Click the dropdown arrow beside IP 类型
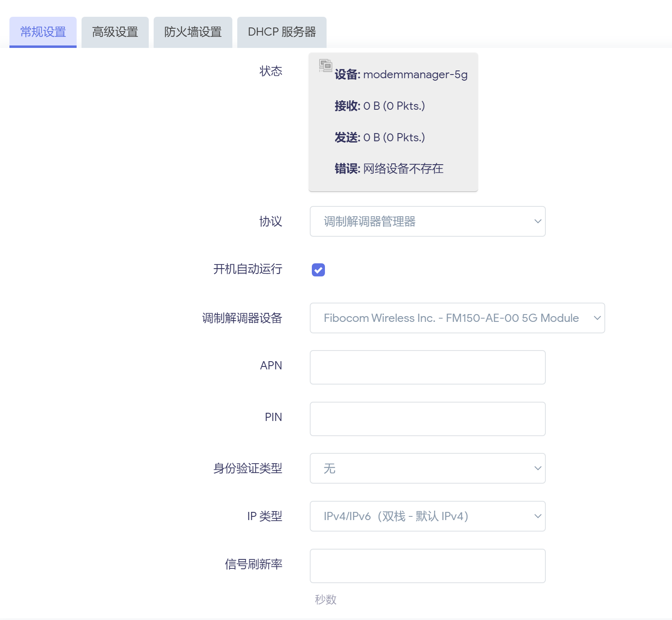Viewport: 672px width, 620px height. (x=538, y=516)
